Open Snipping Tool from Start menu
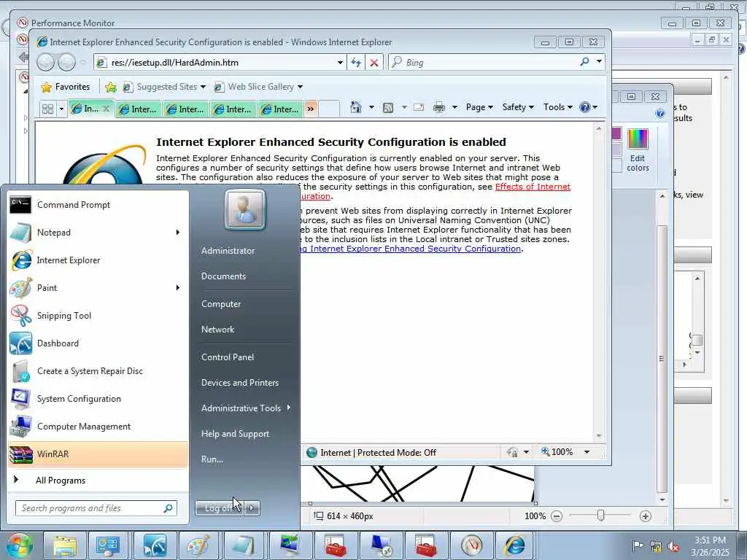This screenshot has width=747, height=560. click(98, 315)
